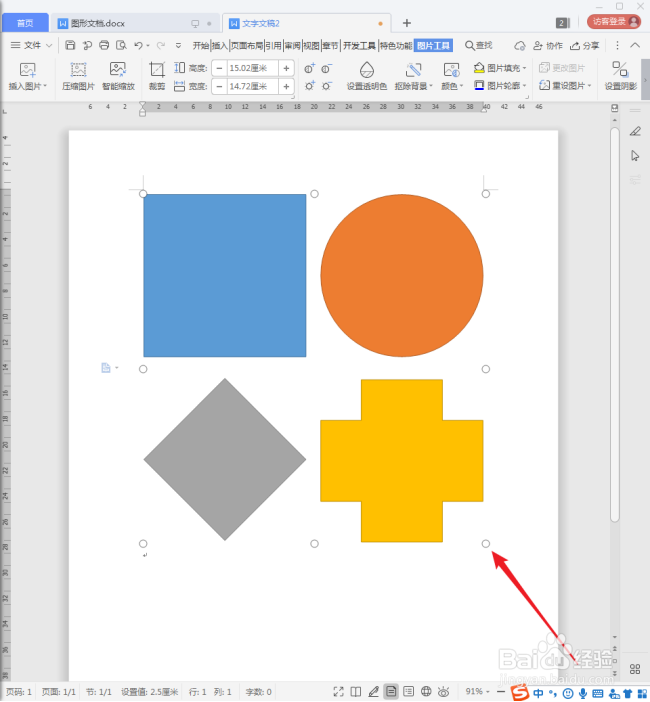
Task: Click the 压缩图片 compress picture tool
Action: [x=78, y=77]
